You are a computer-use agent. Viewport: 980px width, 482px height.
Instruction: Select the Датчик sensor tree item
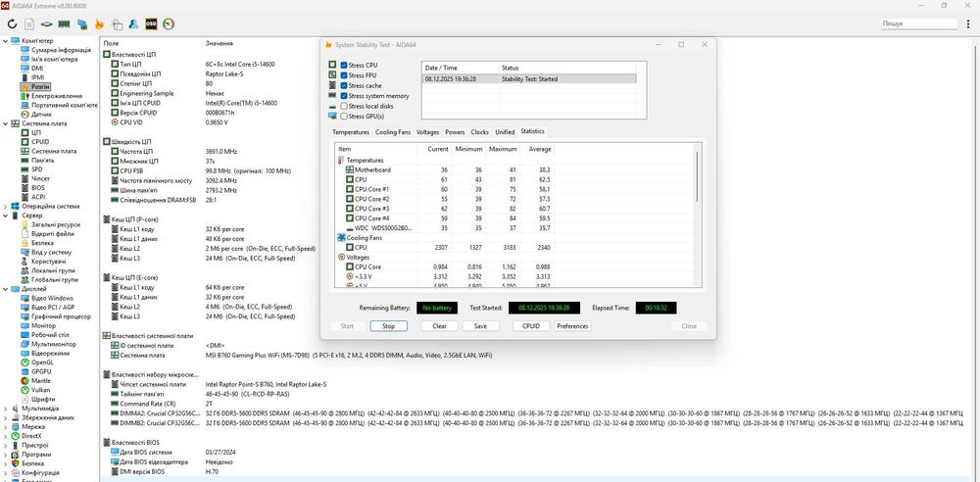(41, 115)
